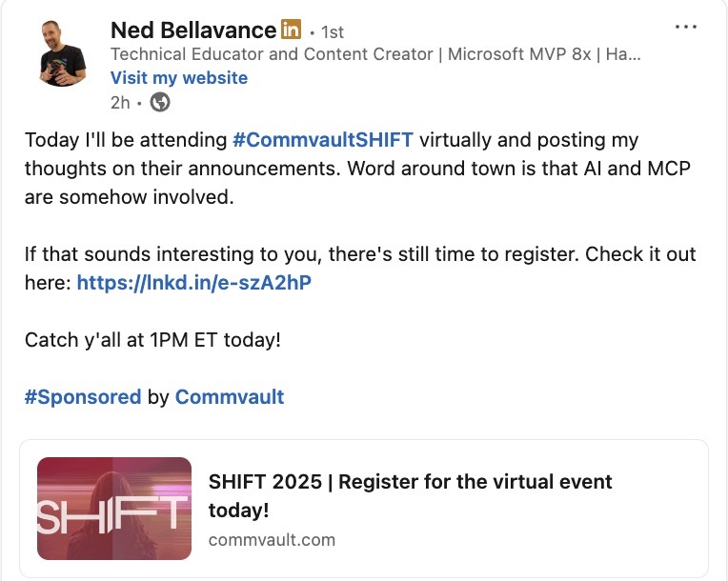Open the Commvault company mention

pos(230,397)
